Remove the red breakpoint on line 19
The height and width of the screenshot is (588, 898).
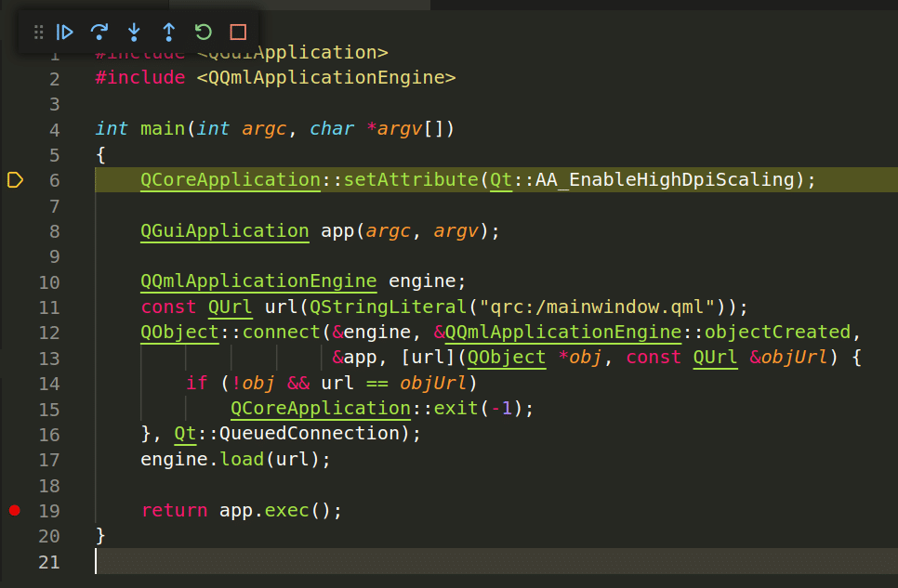tap(14, 510)
